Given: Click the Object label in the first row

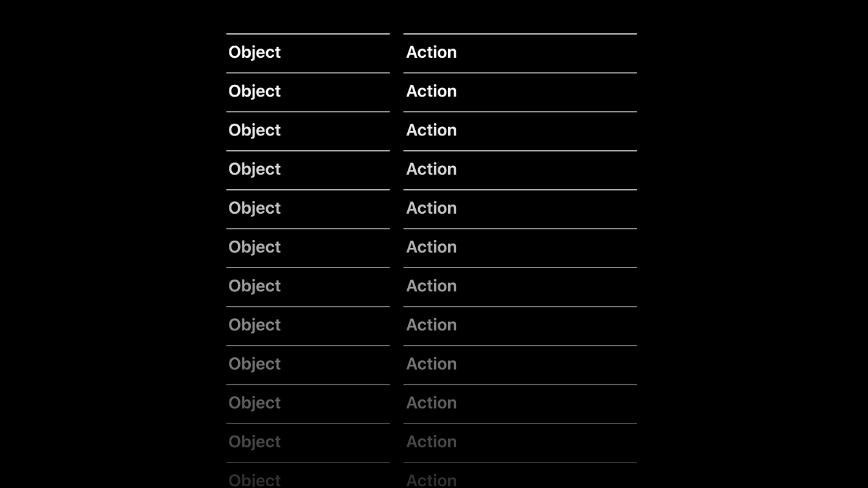Looking at the screenshot, I should tap(254, 53).
